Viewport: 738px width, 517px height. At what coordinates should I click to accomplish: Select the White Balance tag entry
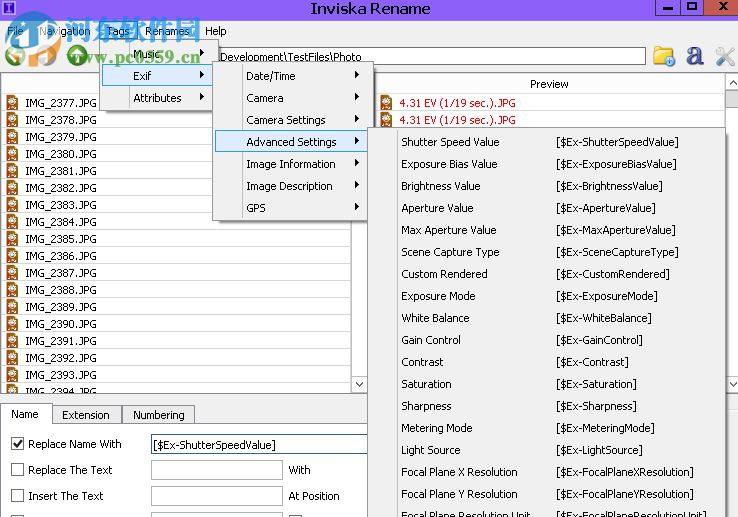tap(435, 318)
